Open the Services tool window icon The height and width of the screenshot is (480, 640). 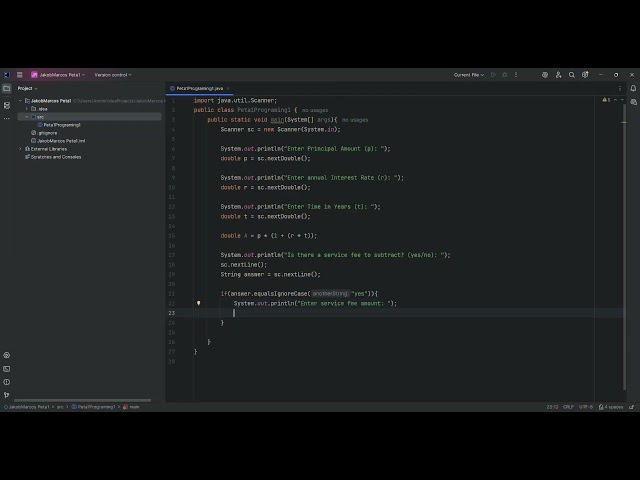(7, 355)
